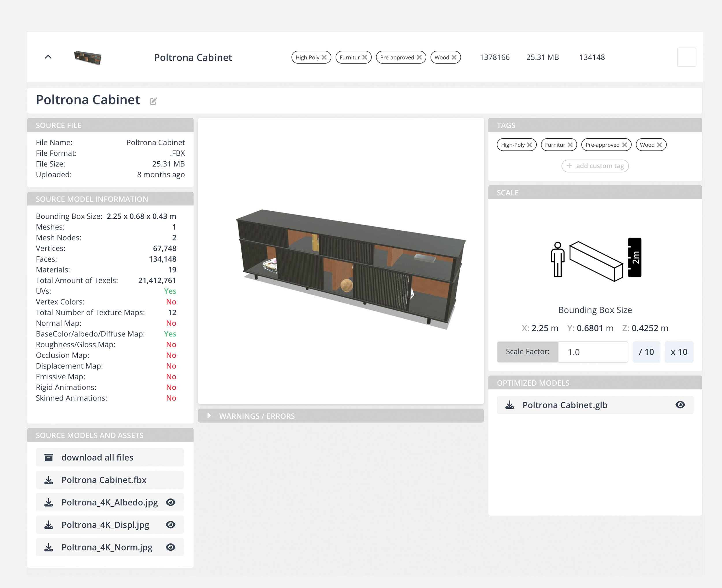
Task: Download Poltrona_4K_Norm.jpg file
Action: click(x=49, y=547)
